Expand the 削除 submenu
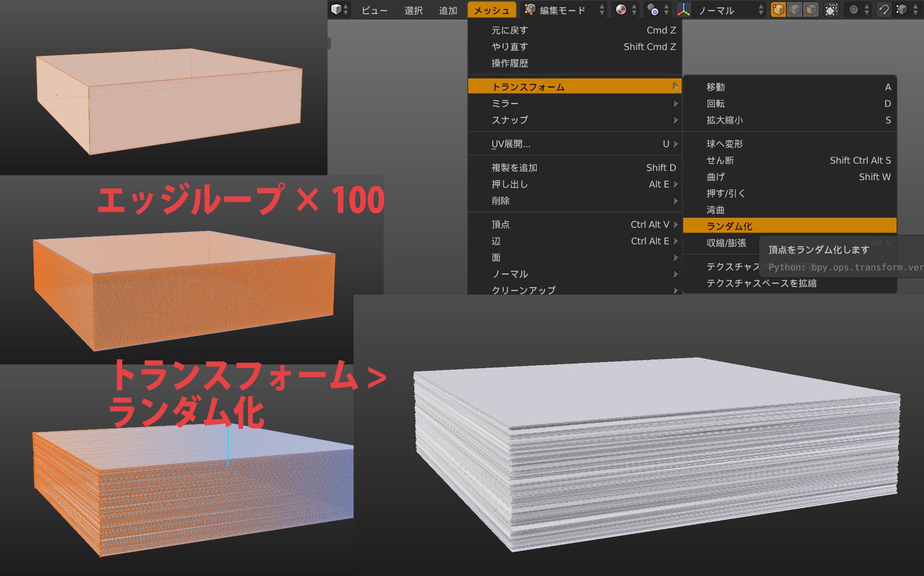The width and height of the screenshot is (924, 576). [574, 200]
